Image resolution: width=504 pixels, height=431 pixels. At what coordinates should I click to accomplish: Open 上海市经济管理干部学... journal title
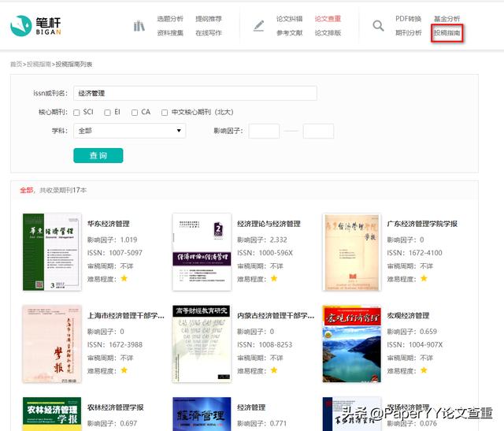coord(126,315)
